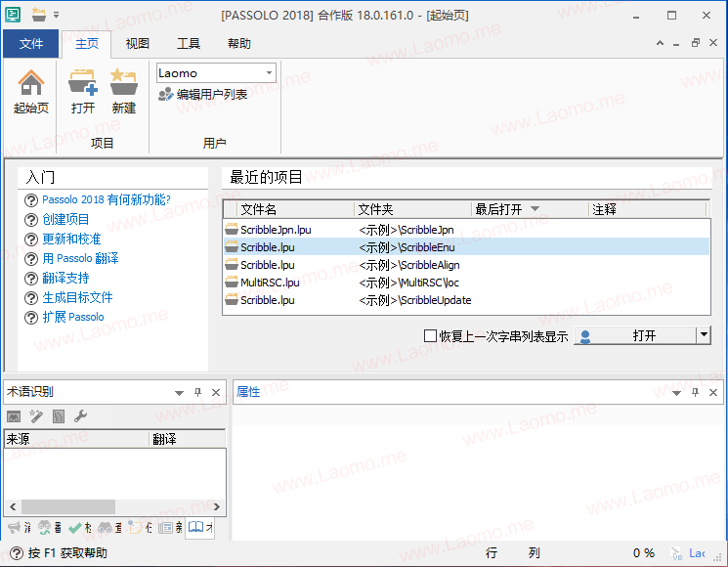This screenshot has height=567, width=728.
Task: Click the project icon of MultiRSC.lpu
Action: (x=232, y=282)
